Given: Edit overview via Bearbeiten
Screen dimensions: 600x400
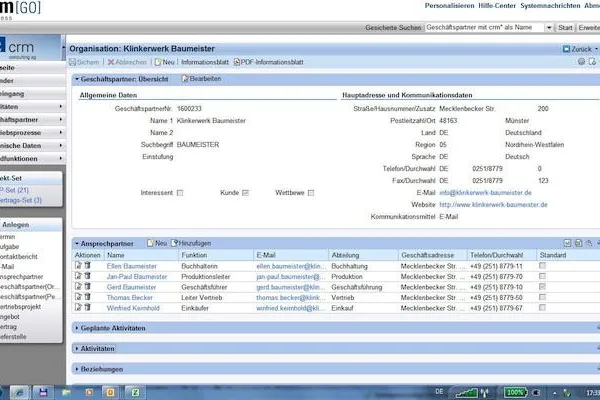Looking at the screenshot, I should 202,79.
